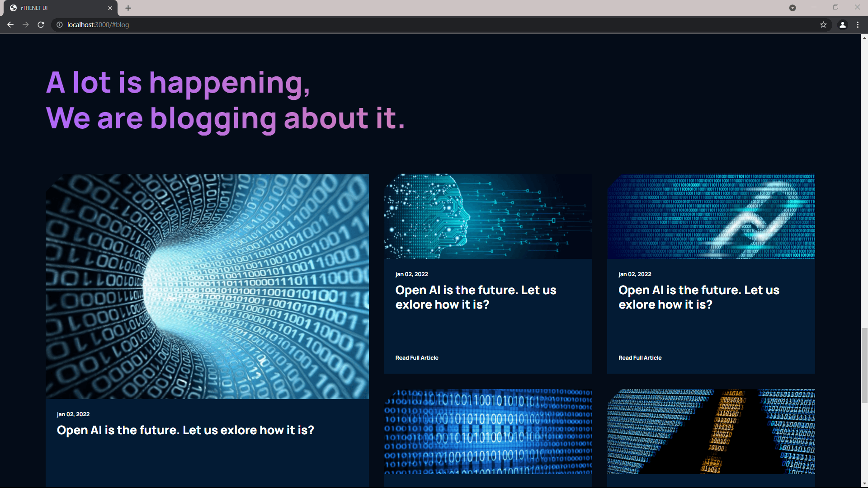Viewport: 868px width, 488px height.
Task: Click the orange binary stripe thumbnail
Action: point(711,431)
